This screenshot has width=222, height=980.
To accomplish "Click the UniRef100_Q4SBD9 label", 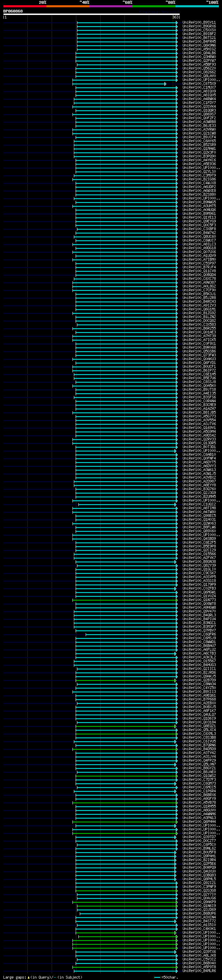I will pyautogui.click(x=199, y=539).
